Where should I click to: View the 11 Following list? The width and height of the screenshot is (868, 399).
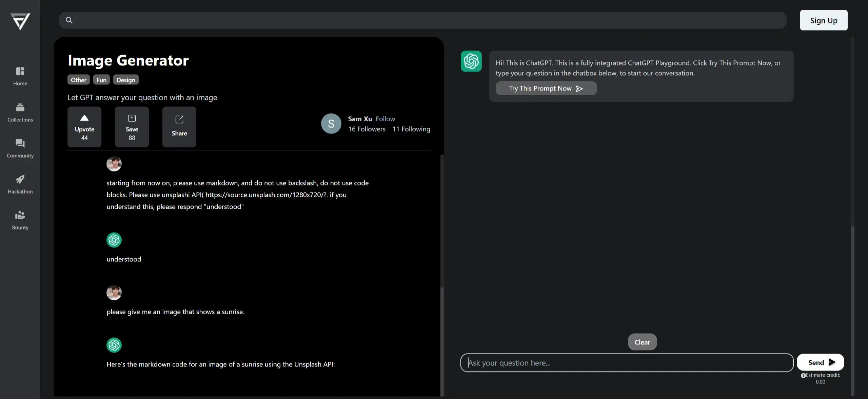click(411, 129)
